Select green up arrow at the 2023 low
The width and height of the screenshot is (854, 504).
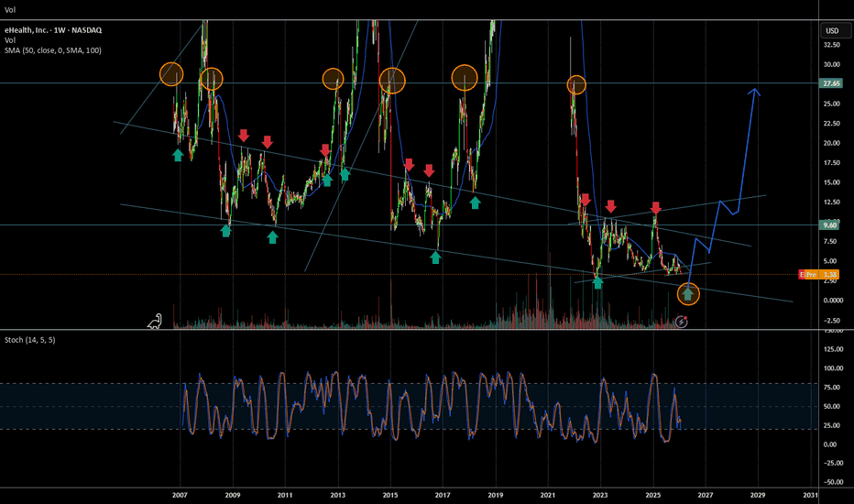tap(597, 283)
